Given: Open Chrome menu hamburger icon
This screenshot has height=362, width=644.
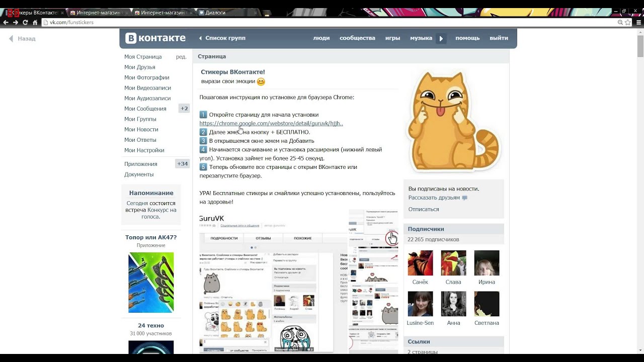Looking at the screenshot, I should click(639, 22).
